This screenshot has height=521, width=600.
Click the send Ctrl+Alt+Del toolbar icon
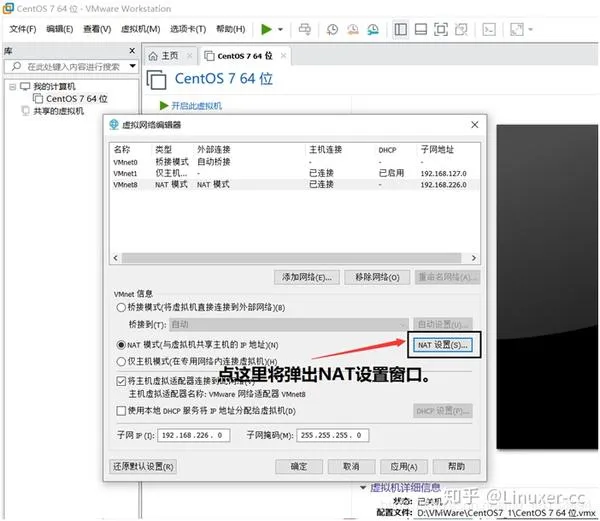(x=305, y=29)
